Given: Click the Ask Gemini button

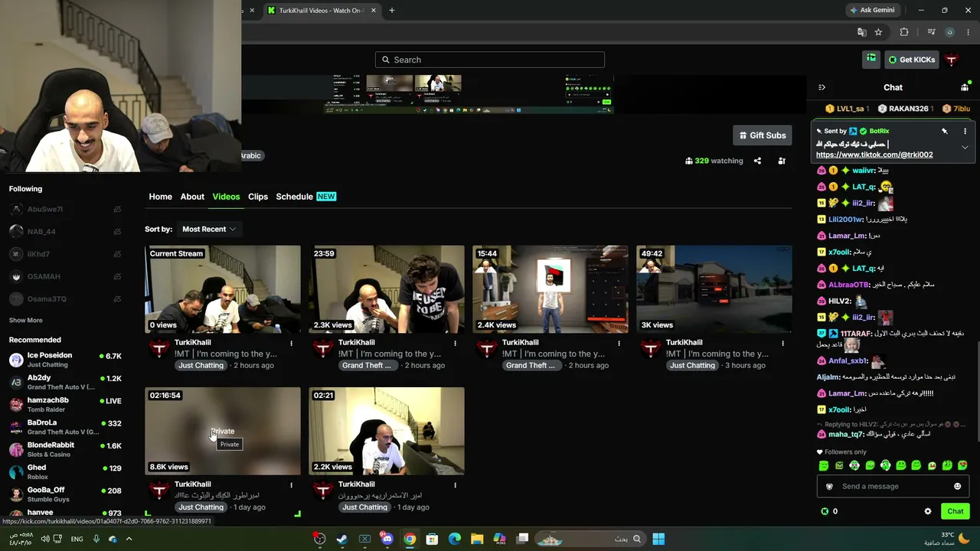Looking at the screenshot, I should click(x=872, y=10).
